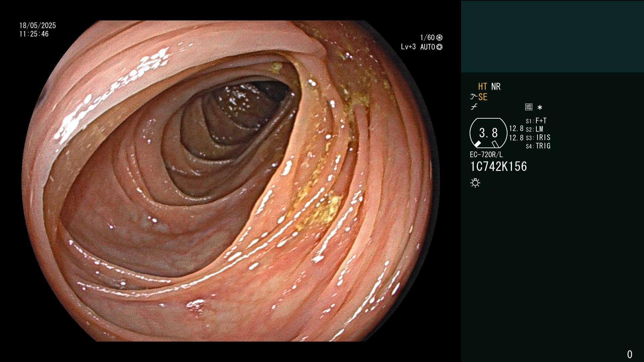Click the time stamp 11:25:46
This screenshot has width=644, height=362.
[x=34, y=34]
